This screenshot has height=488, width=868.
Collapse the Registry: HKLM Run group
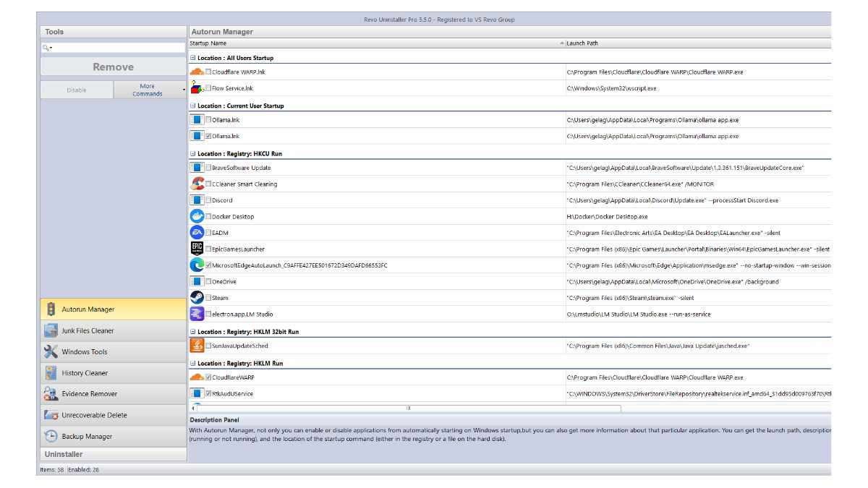[x=192, y=364]
